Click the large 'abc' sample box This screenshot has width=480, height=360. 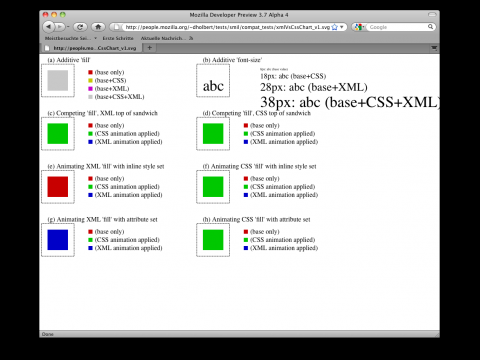tap(213, 81)
